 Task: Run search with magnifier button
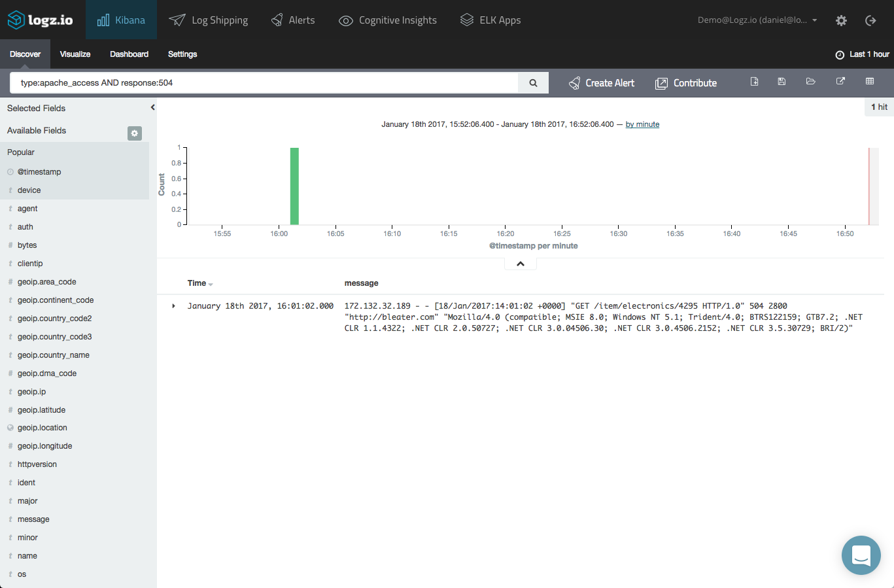click(x=533, y=83)
